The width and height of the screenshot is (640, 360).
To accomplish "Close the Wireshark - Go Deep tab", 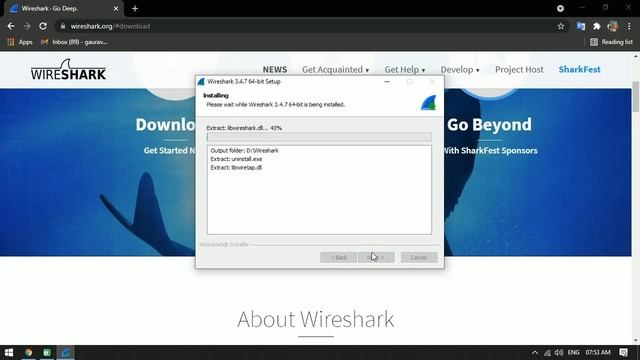I will [x=116, y=8].
